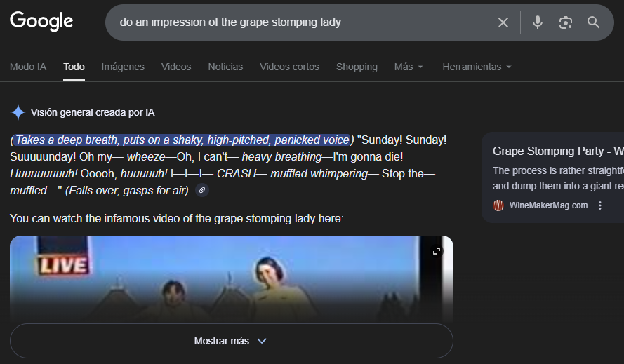Screen dimensions: 624x364
Task: Click the 'Visión general creada por IA' heading
Action: [x=93, y=113]
